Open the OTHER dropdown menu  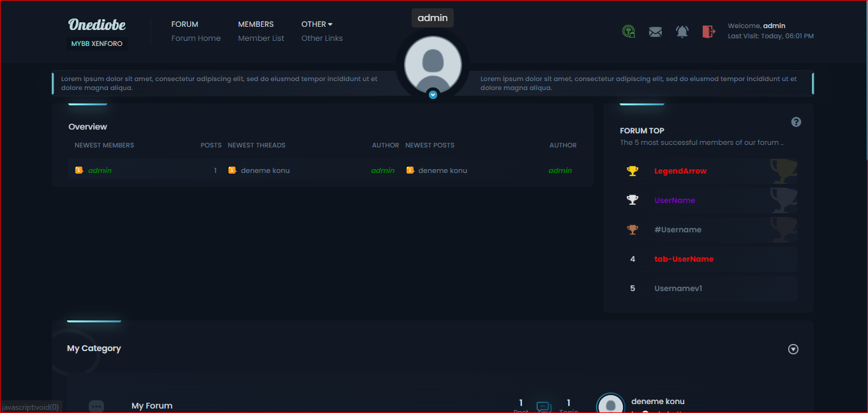317,24
